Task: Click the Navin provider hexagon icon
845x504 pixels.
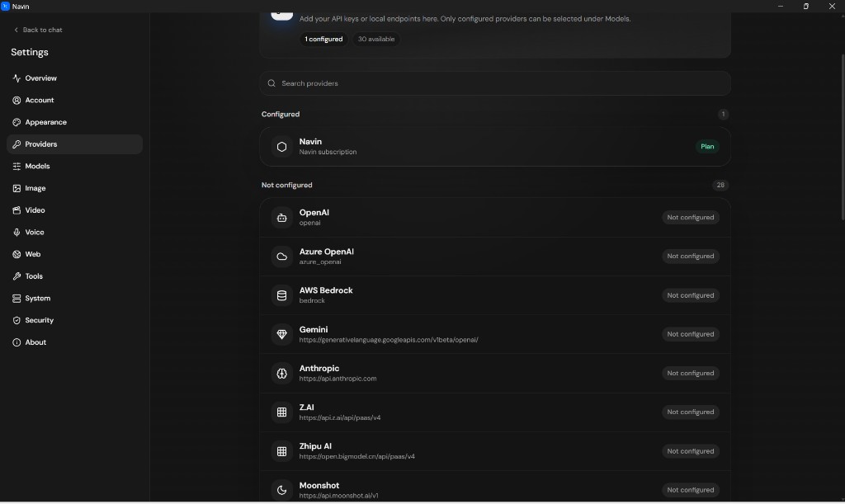Action: point(282,147)
